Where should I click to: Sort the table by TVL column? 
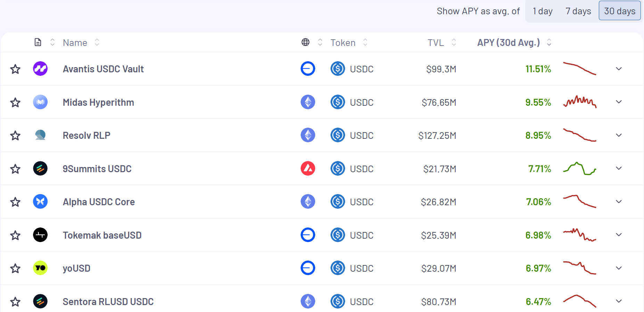(x=436, y=43)
